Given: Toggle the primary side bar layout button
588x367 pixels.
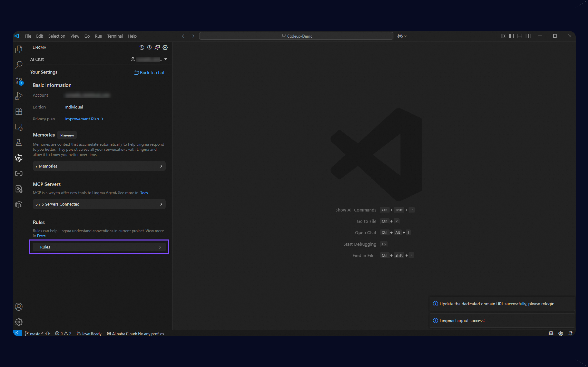Looking at the screenshot, I should pos(511,36).
